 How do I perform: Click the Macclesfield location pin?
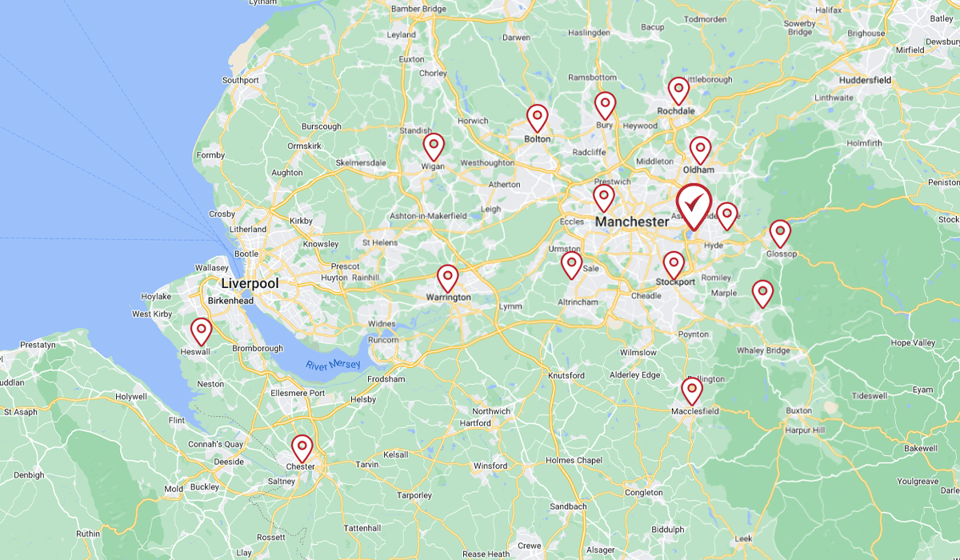692,391
